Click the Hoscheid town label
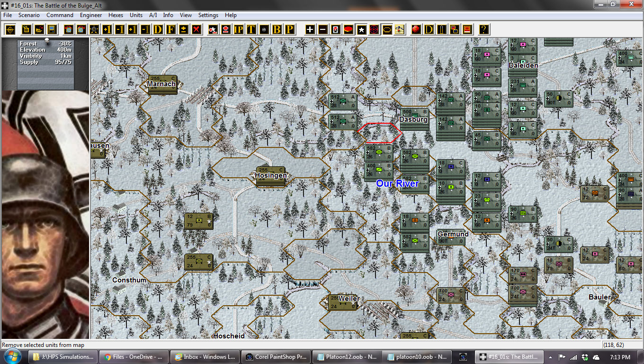The image size is (644, 364). [x=229, y=336]
